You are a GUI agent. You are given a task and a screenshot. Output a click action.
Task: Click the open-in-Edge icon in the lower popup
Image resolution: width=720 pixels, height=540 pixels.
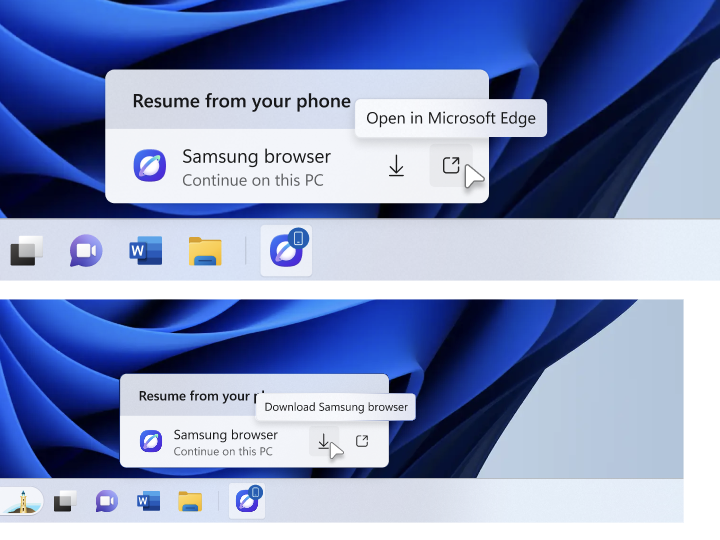click(x=362, y=441)
